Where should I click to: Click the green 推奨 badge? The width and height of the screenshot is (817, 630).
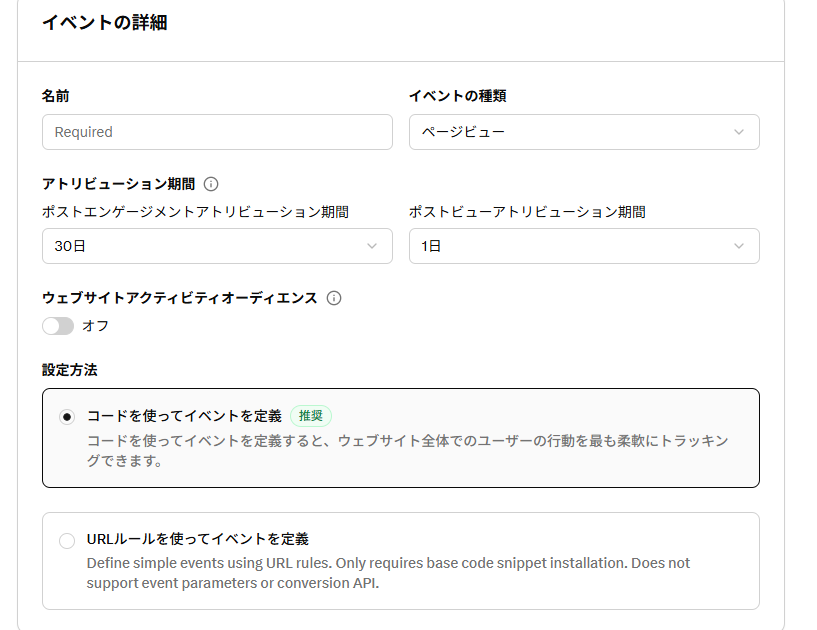[311, 416]
